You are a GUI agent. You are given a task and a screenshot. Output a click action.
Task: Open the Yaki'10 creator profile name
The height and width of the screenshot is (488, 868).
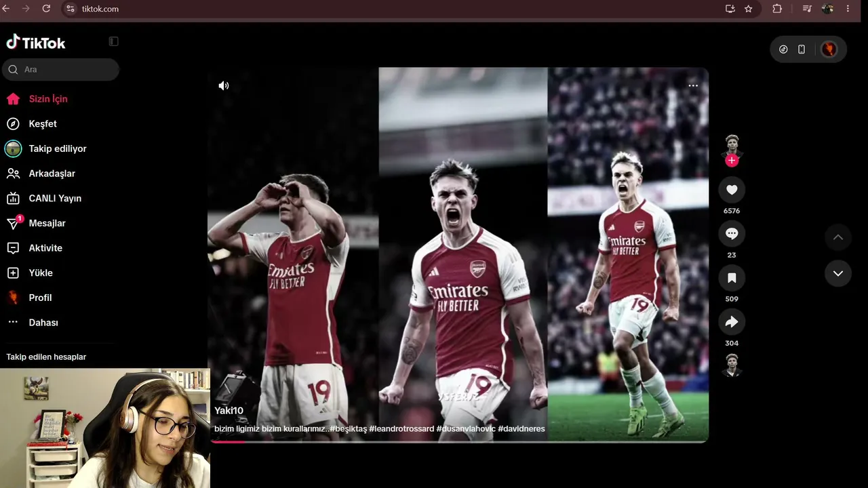(x=229, y=411)
